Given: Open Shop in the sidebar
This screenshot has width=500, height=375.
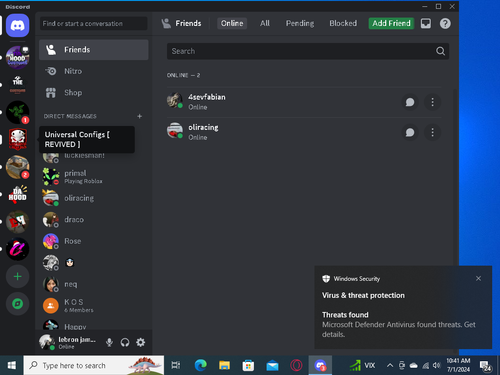Looking at the screenshot, I should tap(94, 93).
